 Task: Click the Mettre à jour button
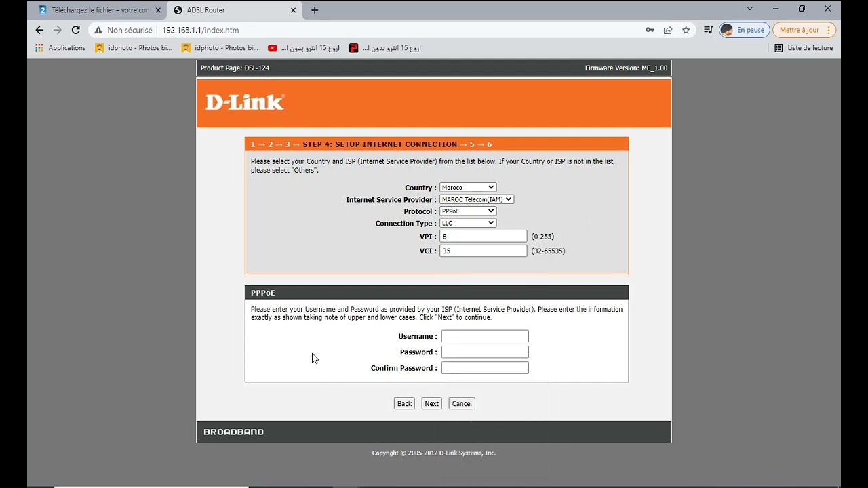click(804, 30)
